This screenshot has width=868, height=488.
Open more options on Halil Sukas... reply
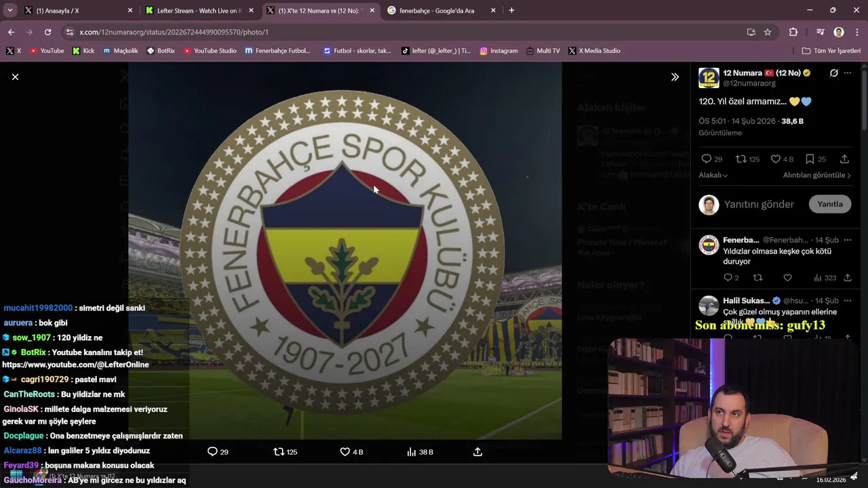(848, 300)
